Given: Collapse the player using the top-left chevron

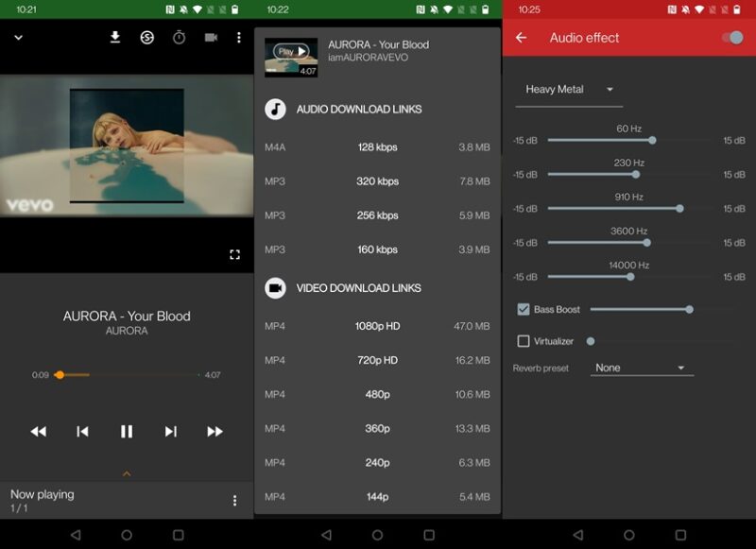Looking at the screenshot, I should (16, 36).
